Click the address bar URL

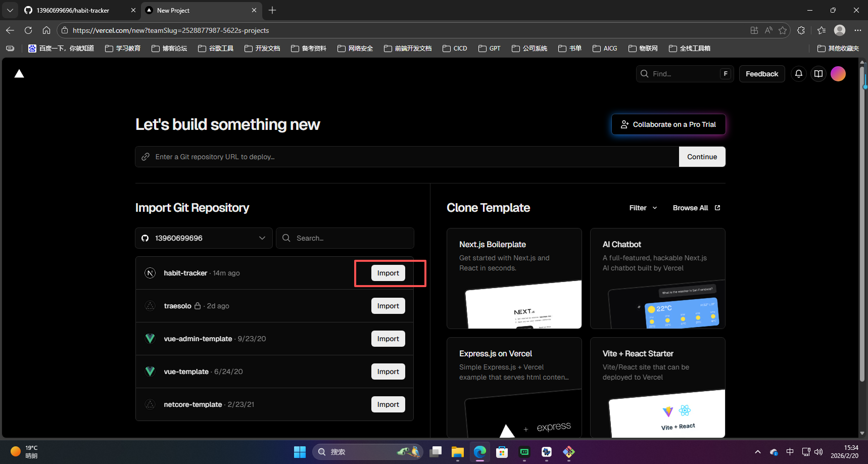pos(171,30)
